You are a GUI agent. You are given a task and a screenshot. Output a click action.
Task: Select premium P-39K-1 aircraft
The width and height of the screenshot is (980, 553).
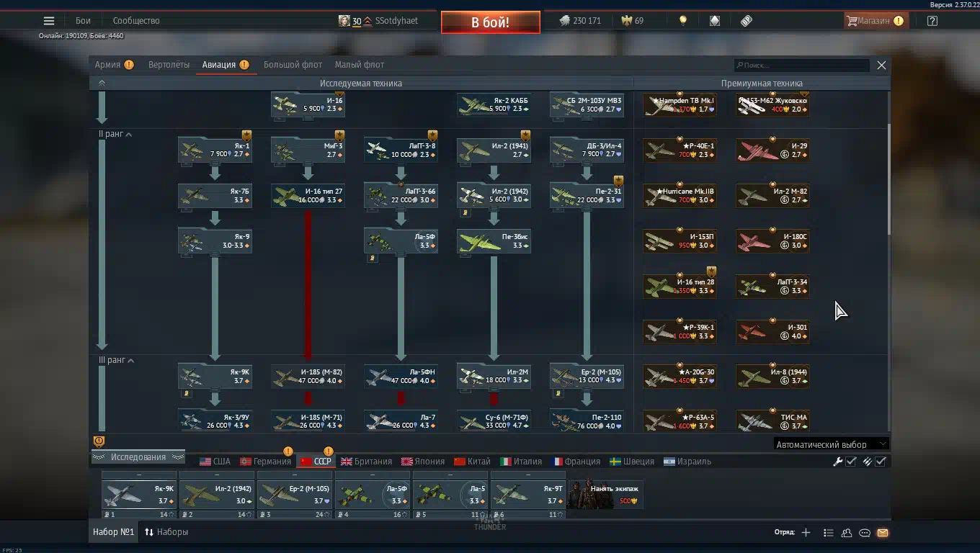click(680, 331)
